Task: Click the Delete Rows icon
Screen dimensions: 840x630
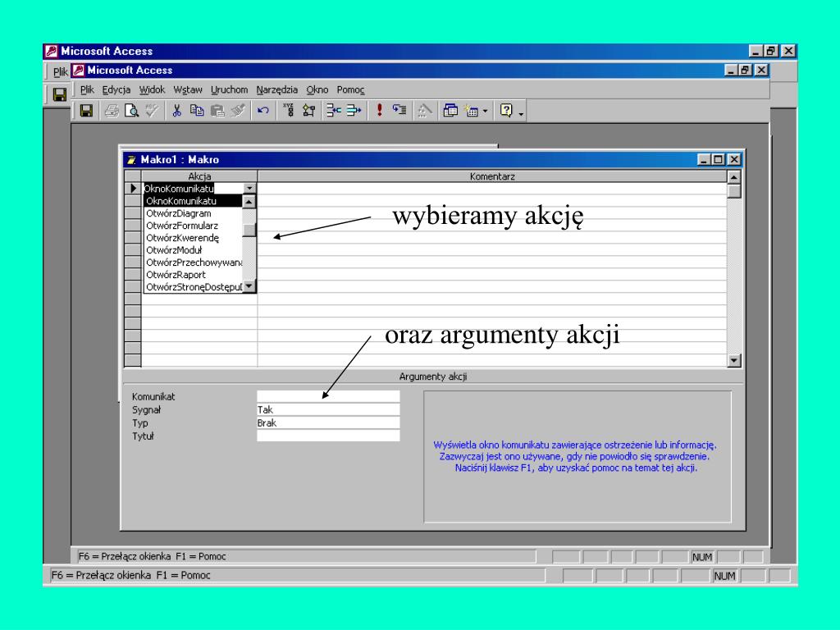Action: click(354, 111)
